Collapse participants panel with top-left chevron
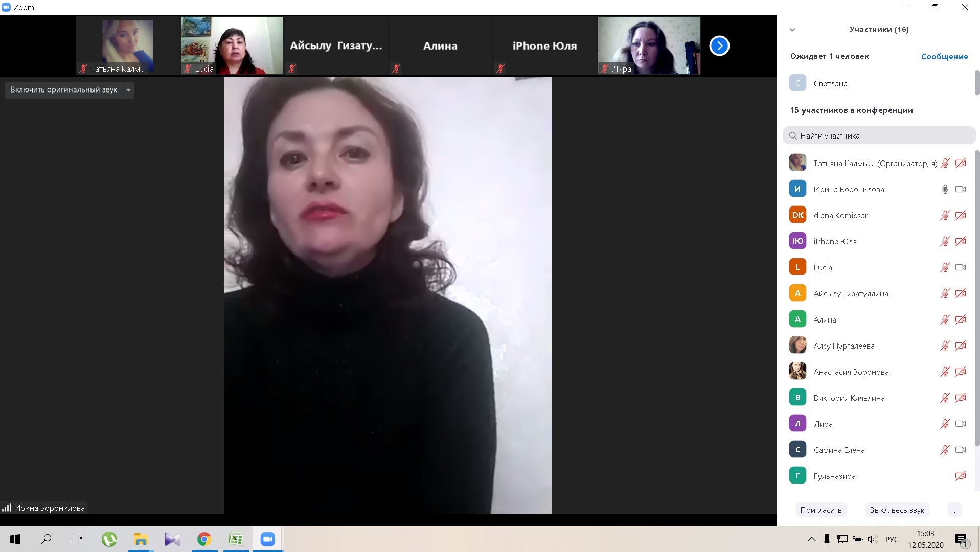 point(792,30)
